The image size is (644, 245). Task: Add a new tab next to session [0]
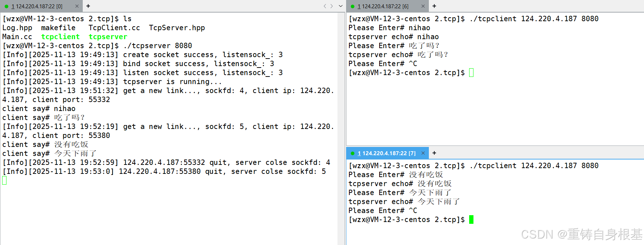(x=88, y=6)
